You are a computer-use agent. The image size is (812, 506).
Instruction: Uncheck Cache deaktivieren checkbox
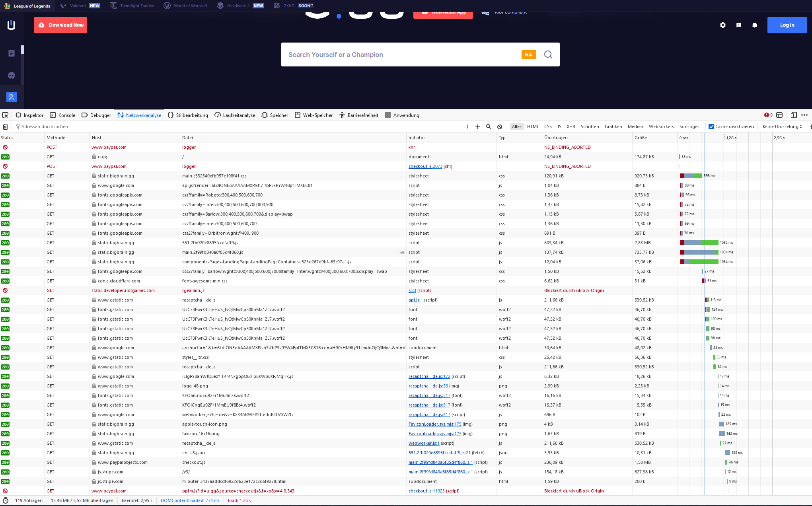(x=711, y=127)
